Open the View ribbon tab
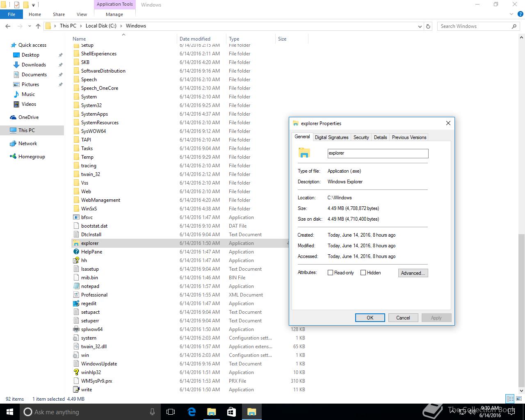 [x=82, y=14]
